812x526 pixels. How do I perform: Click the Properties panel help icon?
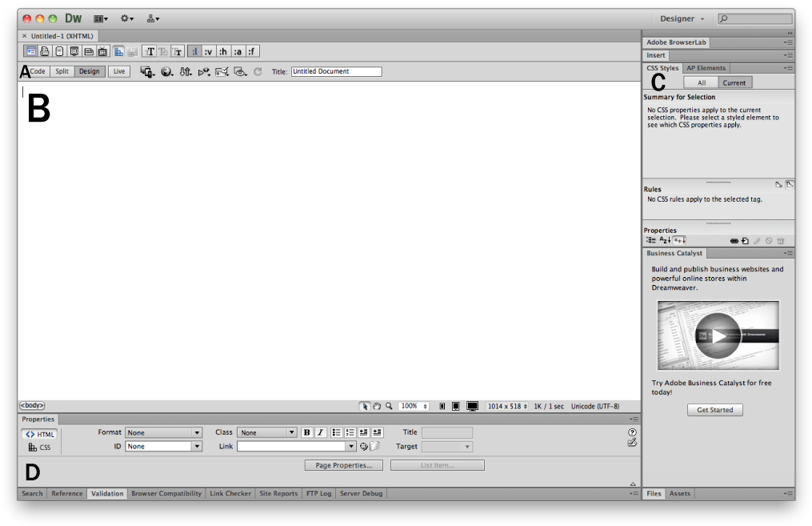click(x=632, y=432)
